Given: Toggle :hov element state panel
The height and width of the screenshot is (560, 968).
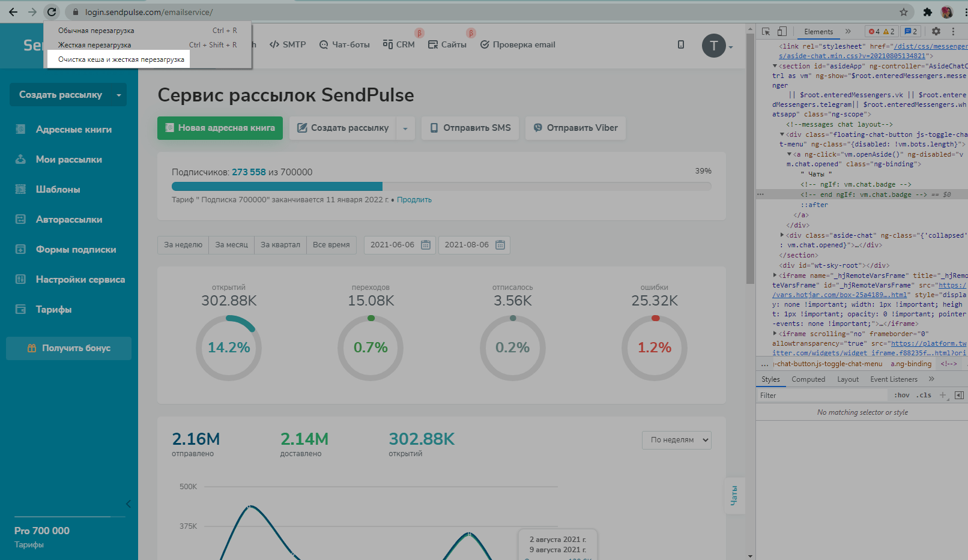Looking at the screenshot, I should pos(901,395).
